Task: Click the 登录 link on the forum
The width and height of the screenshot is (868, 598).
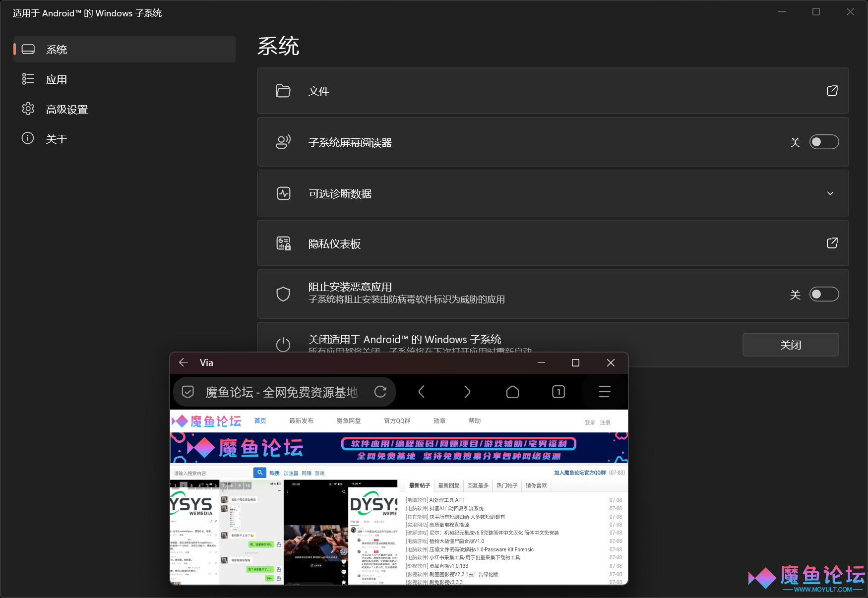Action: point(590,422)
